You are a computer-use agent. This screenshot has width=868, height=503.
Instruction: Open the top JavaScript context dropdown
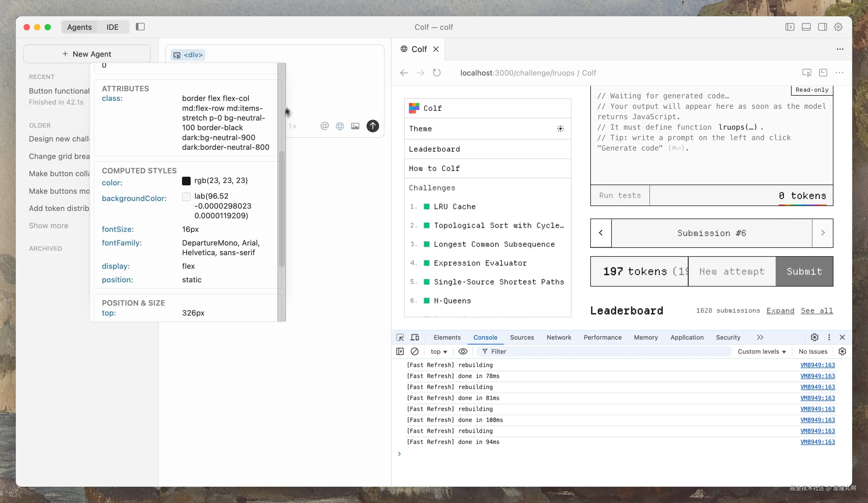438,351
